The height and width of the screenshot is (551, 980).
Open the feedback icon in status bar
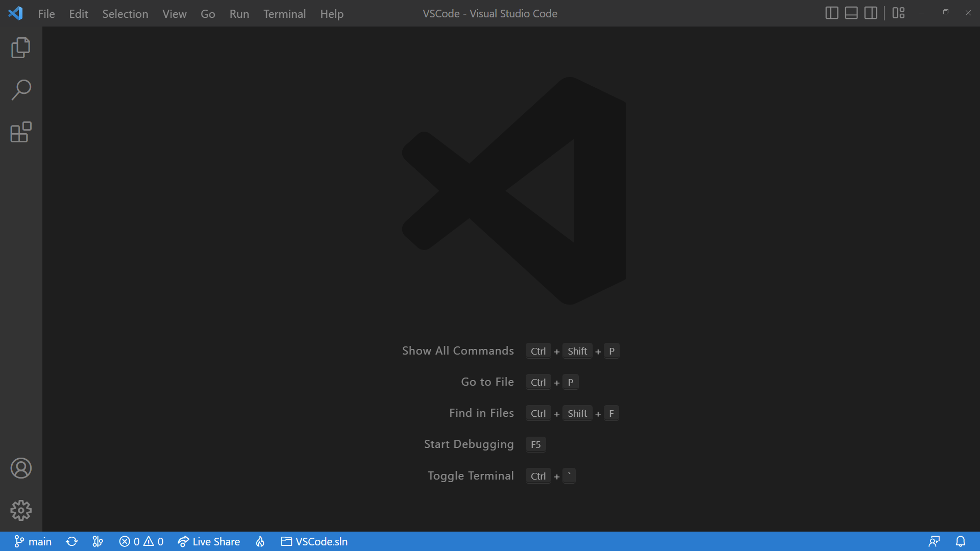(x=934, y=541)
